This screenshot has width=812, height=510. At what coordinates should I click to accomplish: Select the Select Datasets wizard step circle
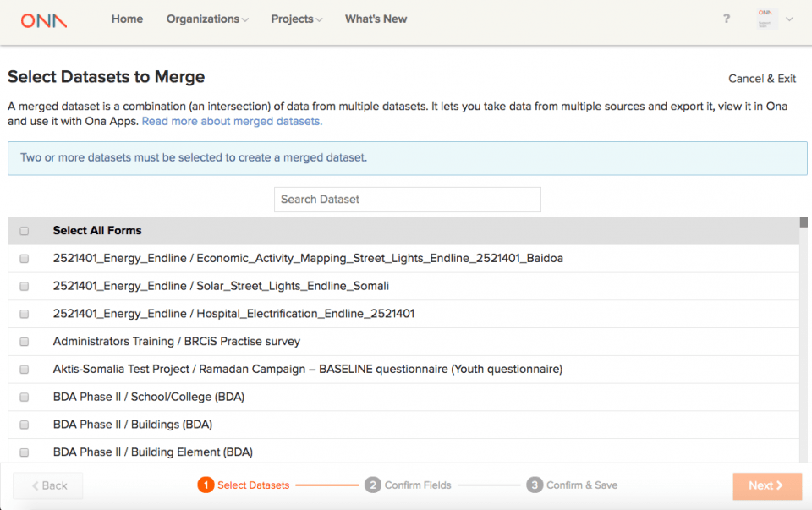[205, 485]
